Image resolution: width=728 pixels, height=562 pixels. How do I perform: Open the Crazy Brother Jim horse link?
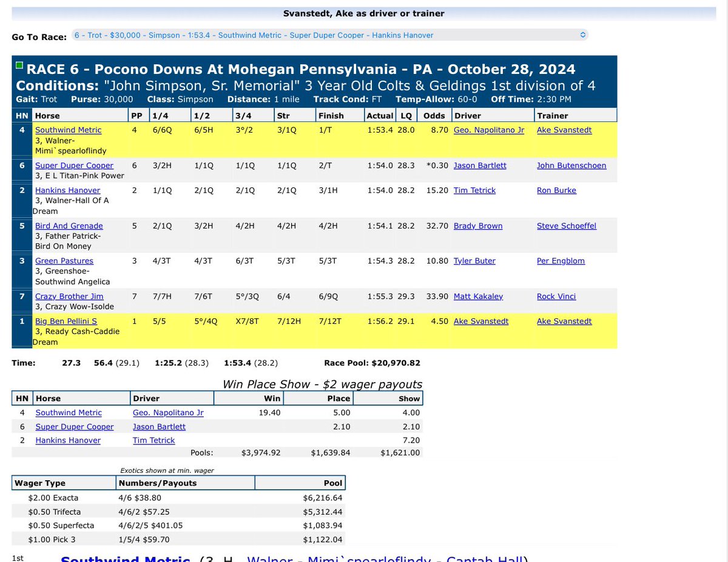pos(69,296)
